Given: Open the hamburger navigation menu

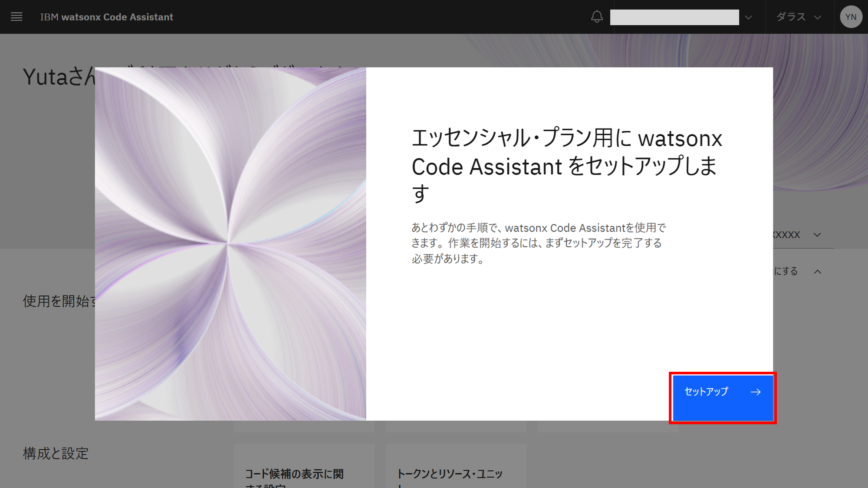Looking at the screenshot, I should coord(16,17).
